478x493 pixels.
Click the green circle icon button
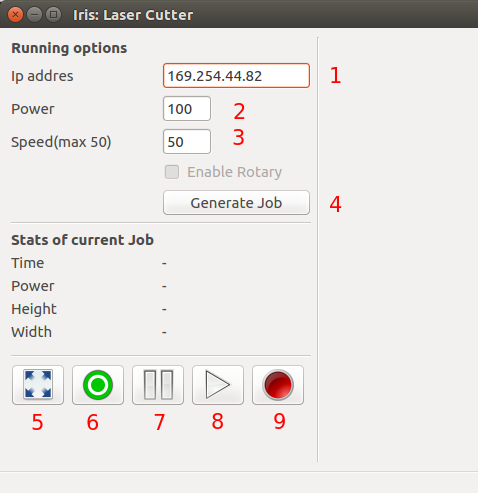click(98, 385)
